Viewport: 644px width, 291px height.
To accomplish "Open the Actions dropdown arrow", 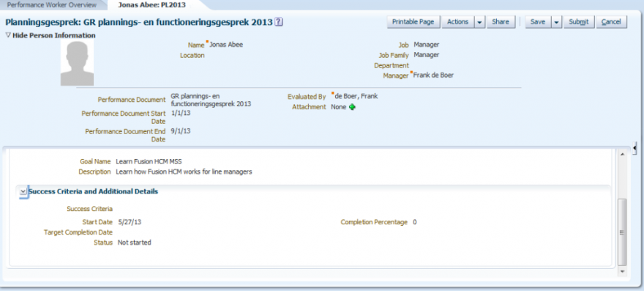I will point(480,22).
